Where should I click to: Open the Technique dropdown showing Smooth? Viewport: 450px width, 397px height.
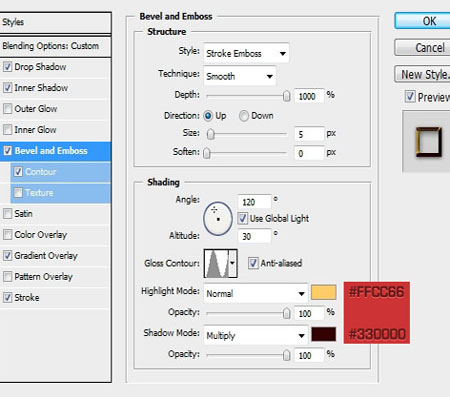click(x=240, y=76)
